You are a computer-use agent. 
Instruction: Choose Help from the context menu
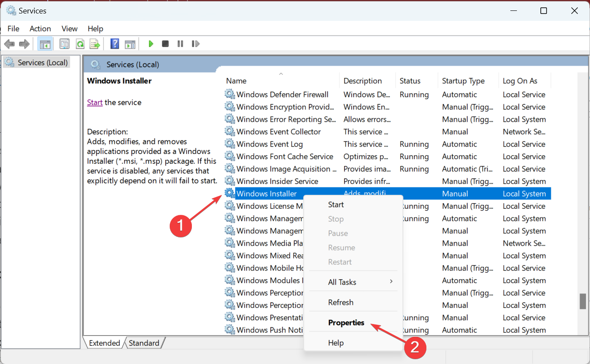[353, 343]
